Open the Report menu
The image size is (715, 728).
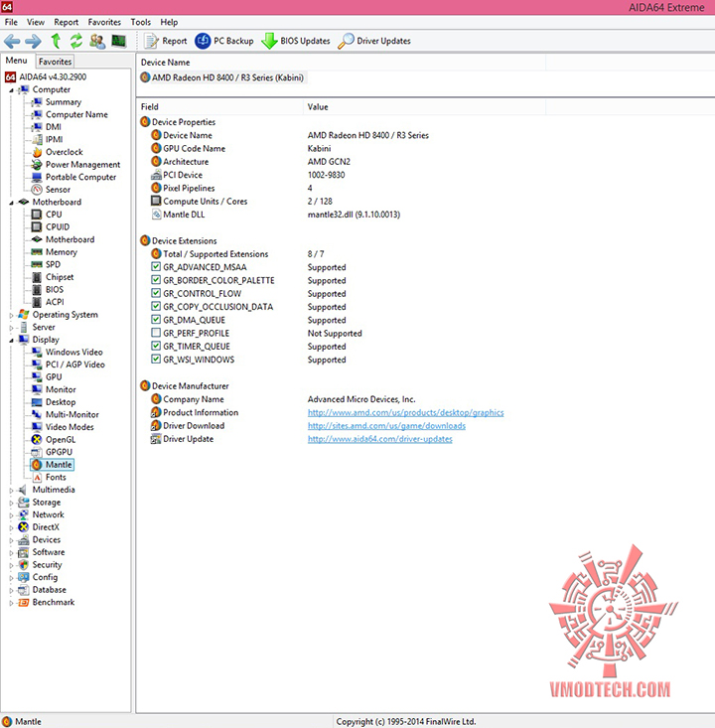pos(66,22)
